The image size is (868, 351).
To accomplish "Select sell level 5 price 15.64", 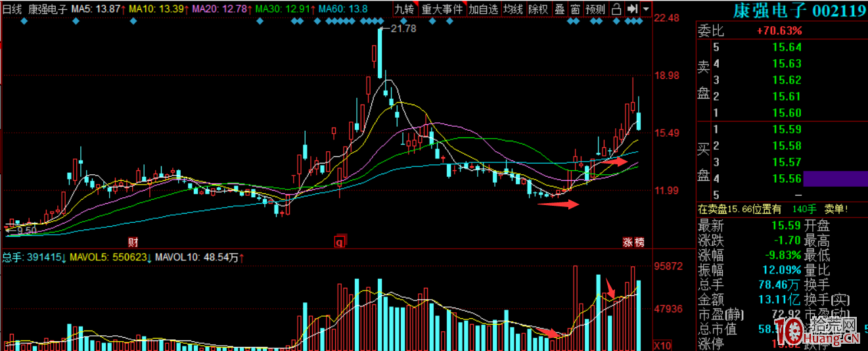I will [787, 47].
